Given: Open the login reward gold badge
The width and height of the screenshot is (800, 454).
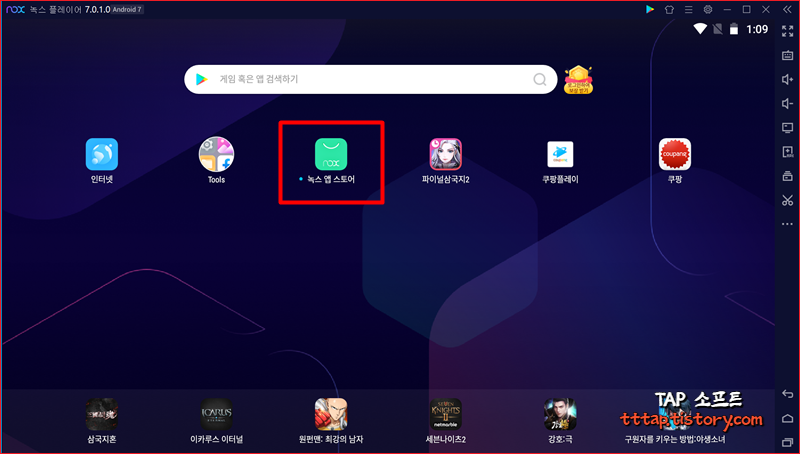Looking at the screenshot, I should point(579,80).
